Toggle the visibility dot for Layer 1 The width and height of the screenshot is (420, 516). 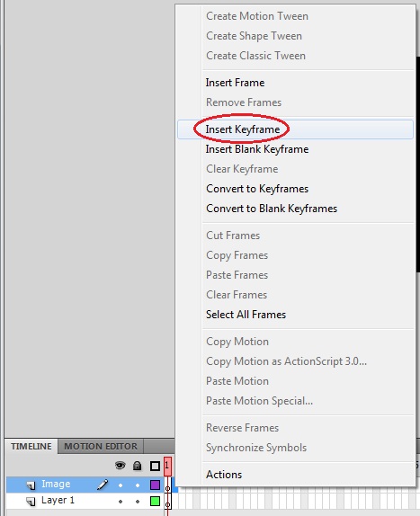121,502
